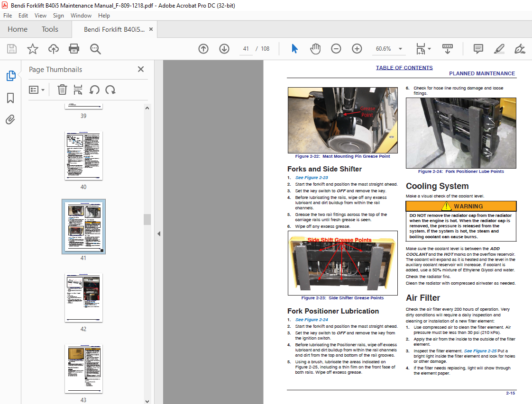This screenshot has width=532, height=404.
Task: Follow the See Figure 2-24 link
Action: pyautogui.click(x=312, y=320)
